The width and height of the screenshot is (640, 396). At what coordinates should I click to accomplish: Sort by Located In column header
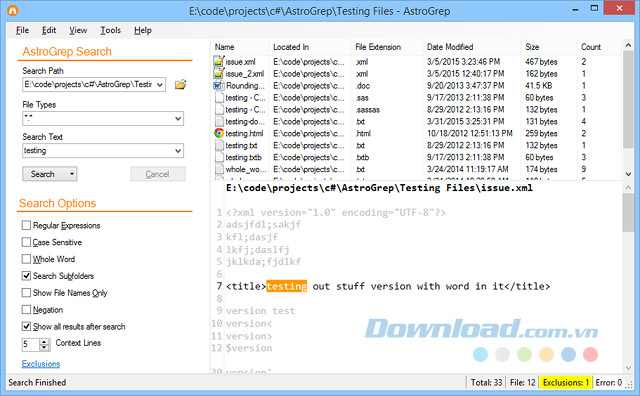pyautogui.click(x=310, y=47)
